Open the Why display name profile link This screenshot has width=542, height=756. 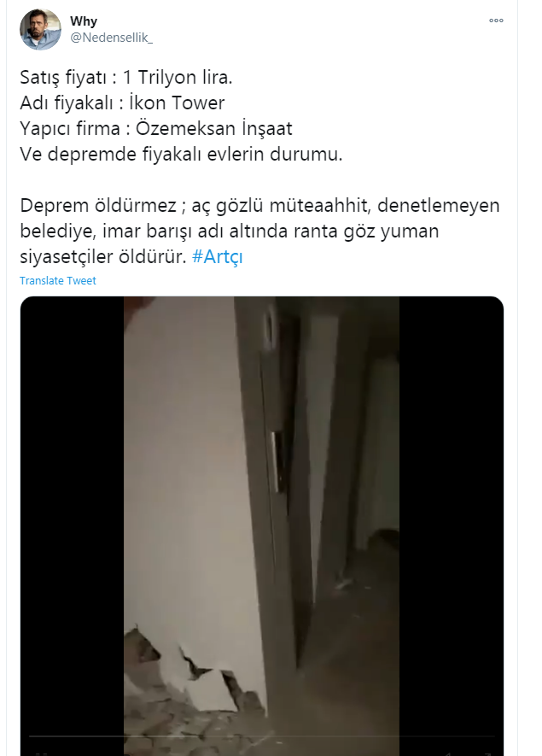84,21
